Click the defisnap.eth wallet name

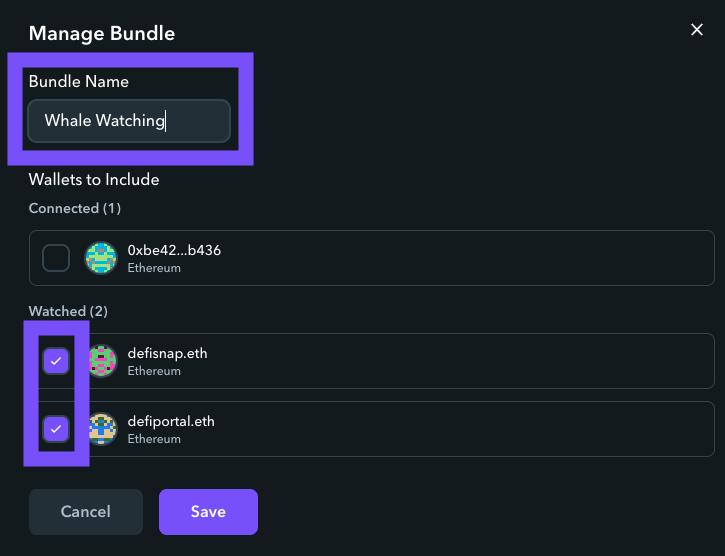[x=167, y=353]
